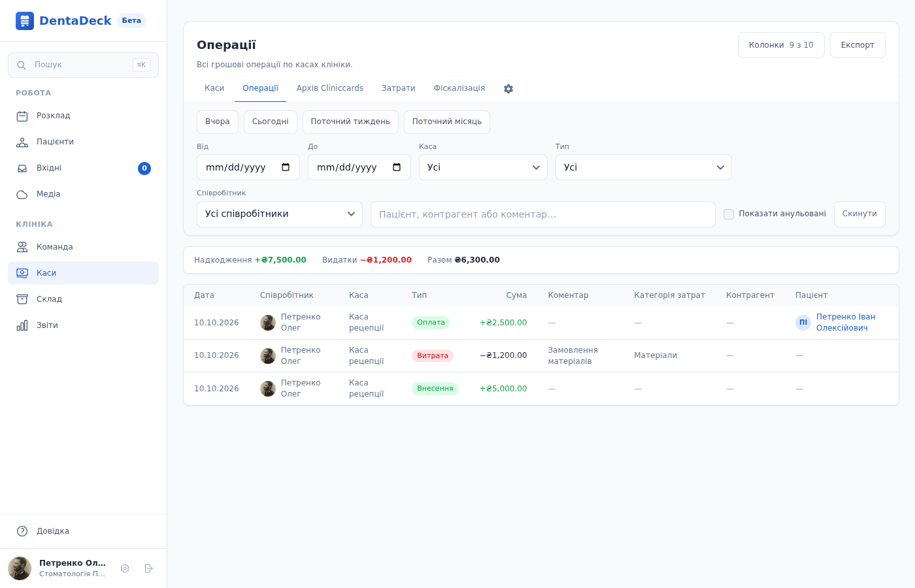Click the Внесення type badge
The width and height of the screenshot is (915, 588).
[x=435, y=389]
